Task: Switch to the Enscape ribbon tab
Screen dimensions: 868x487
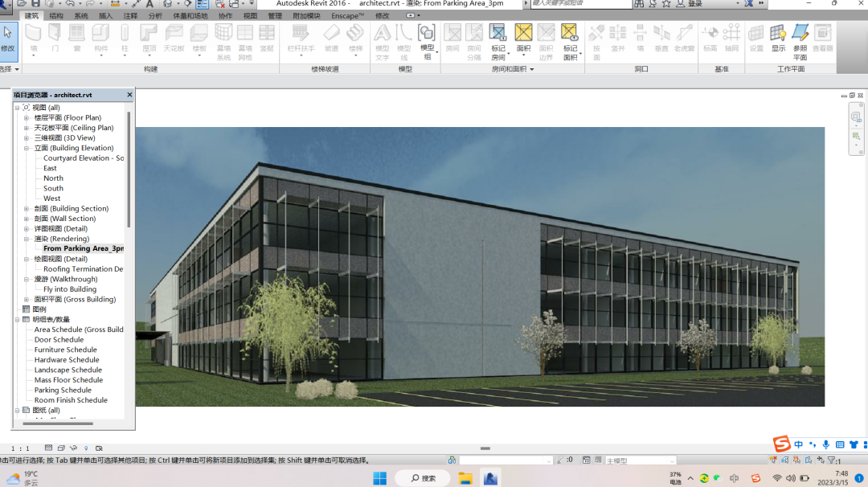Action: click(347, 15)
